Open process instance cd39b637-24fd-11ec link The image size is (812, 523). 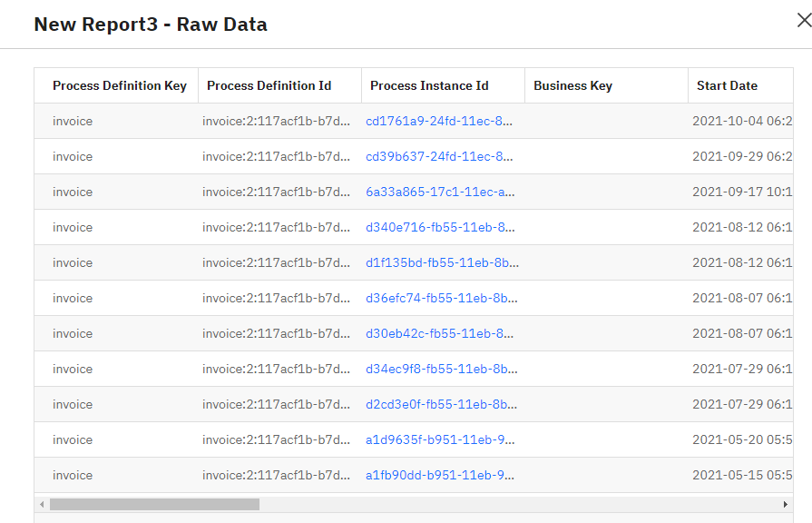coord(440,156)
